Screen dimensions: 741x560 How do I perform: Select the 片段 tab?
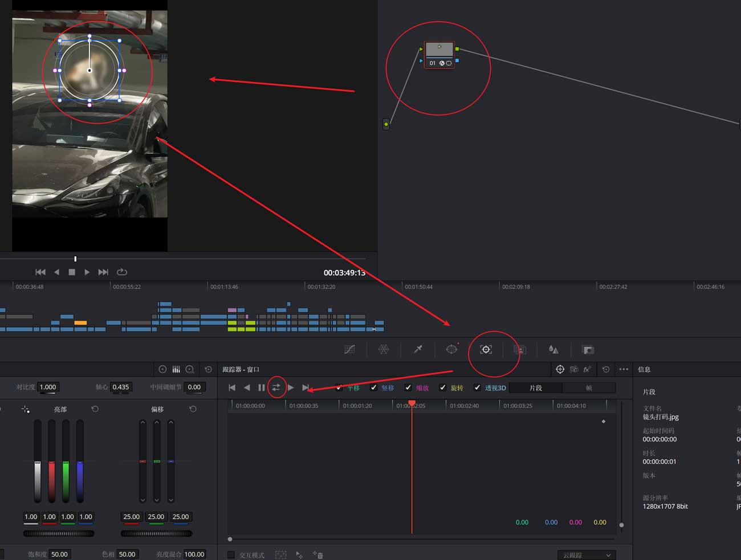pyautogui.click(x=536, y=387)
